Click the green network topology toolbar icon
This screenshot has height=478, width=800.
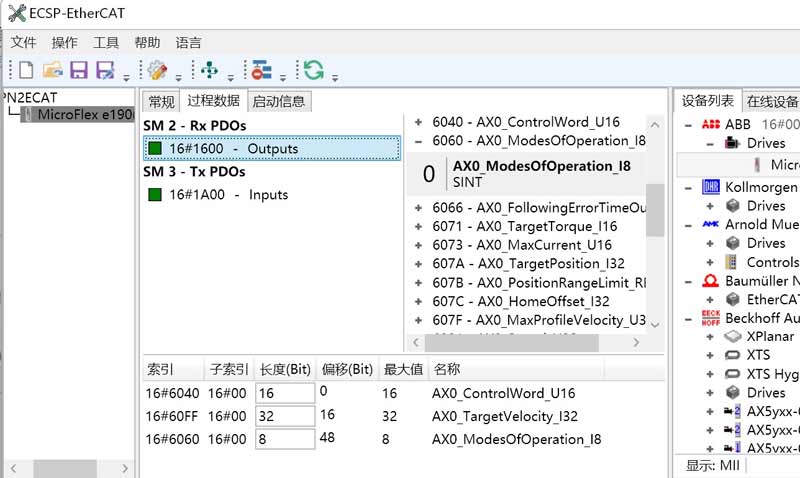(x=209, y=71)
